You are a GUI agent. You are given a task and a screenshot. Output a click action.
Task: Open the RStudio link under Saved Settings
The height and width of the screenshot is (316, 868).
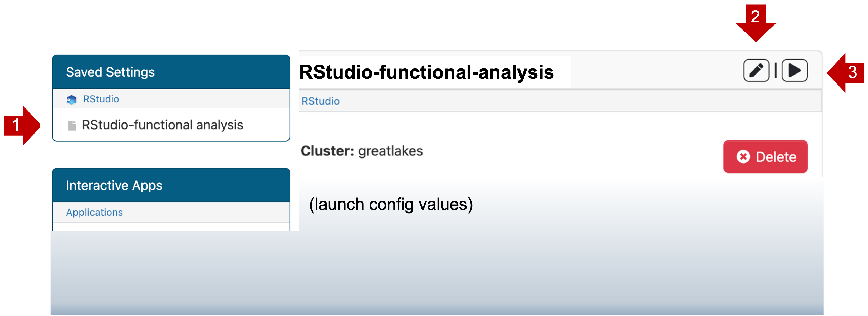[x=101, y=99]
